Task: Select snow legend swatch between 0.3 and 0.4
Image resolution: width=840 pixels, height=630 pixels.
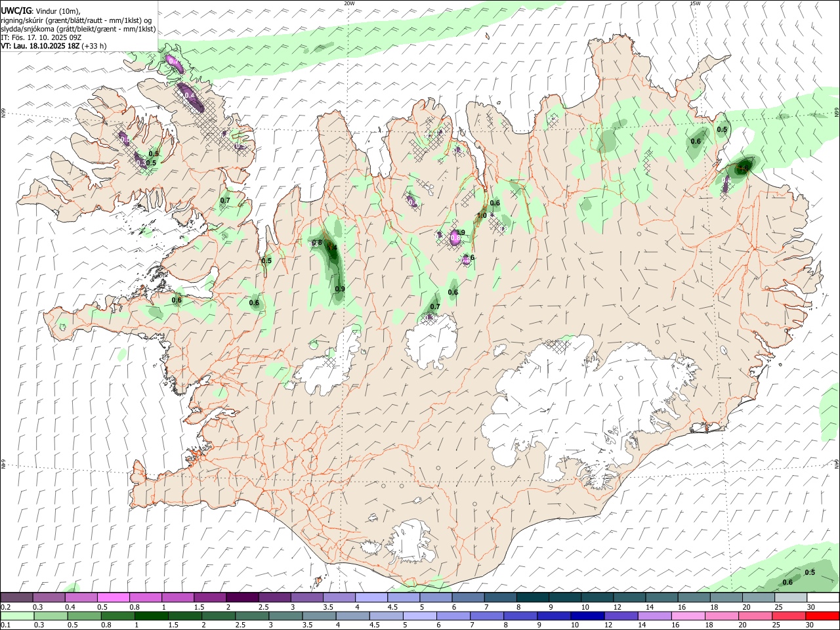Action: [x=49, y=598]
